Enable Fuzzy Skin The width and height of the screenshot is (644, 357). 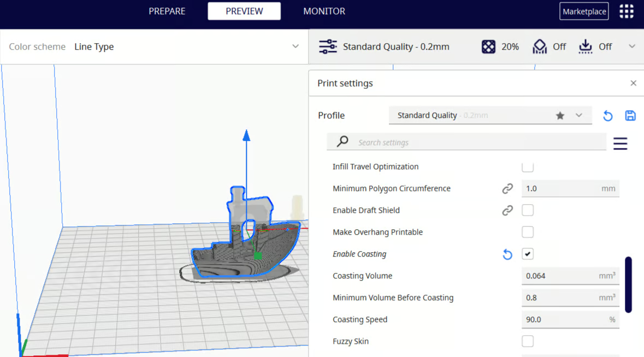[528, 341]
